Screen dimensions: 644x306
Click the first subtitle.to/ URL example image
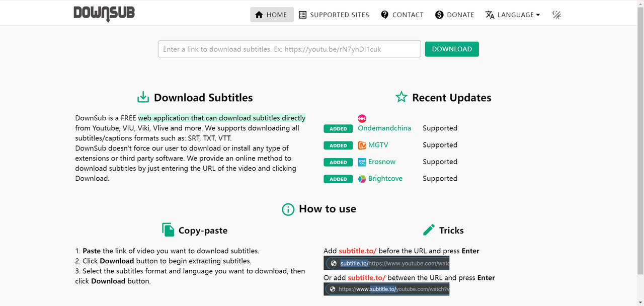click(x=386, y=263)
